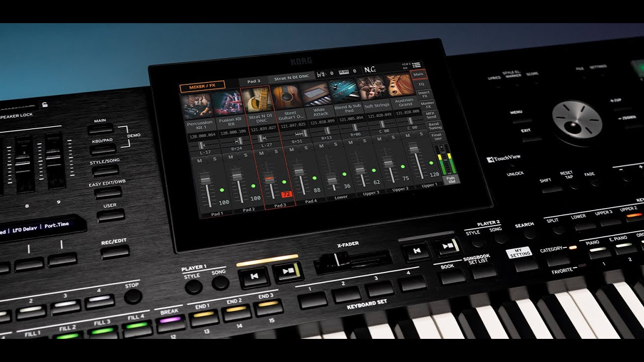Click Keyboard Set button 1
Image resolution: width=644 pixels, height=362 pixels.
tap(312, 300)
